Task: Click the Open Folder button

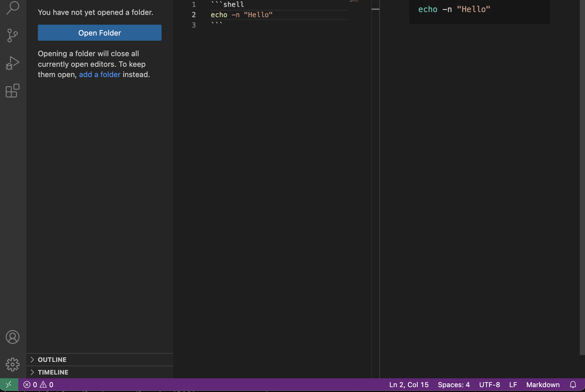Action: click(x=99, y=33)
